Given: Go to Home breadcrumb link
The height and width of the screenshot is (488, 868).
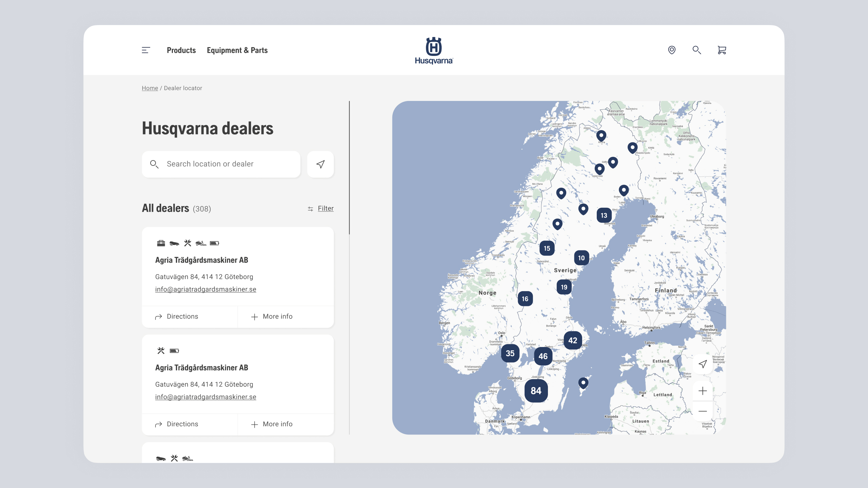Looking at the screenshot, I should pos(150,88).
